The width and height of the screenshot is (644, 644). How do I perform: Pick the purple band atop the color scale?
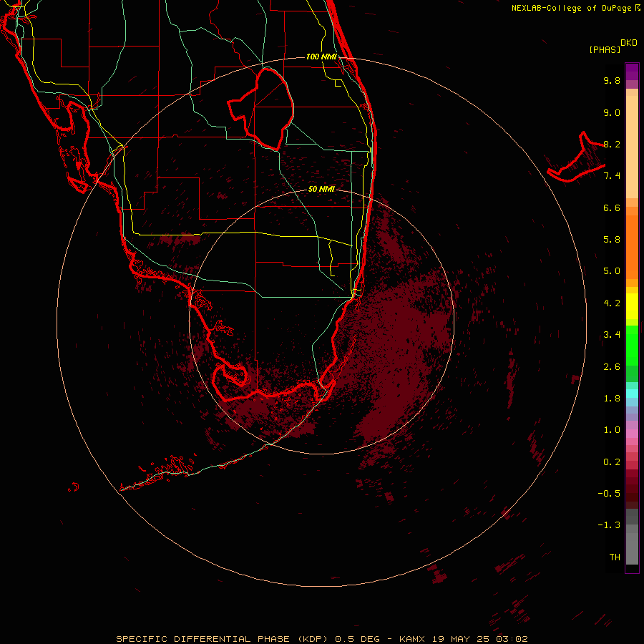click(632, 72)
